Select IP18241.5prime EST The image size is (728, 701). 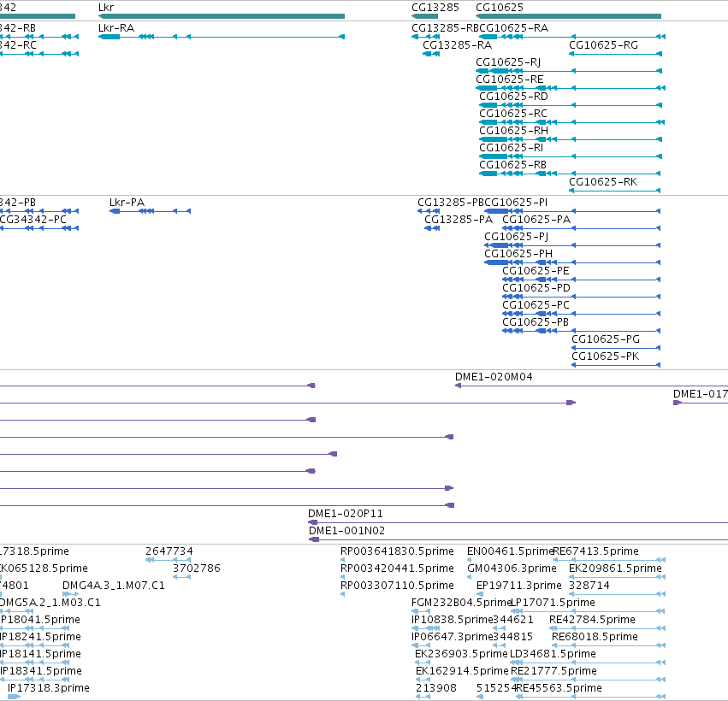[35, 645]
